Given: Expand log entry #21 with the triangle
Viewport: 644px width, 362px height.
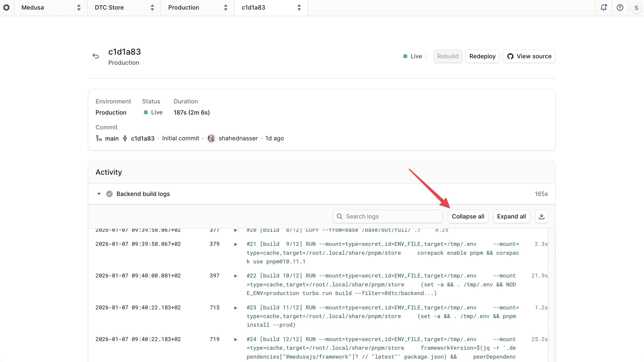Looking at the screenshot, I should [235, 244].
